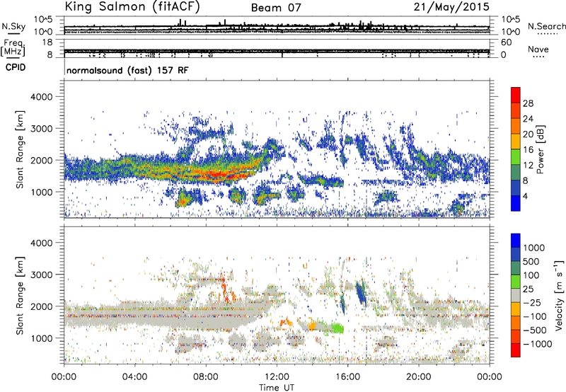Click the "N.Search" legend label
The width and height of the screenshot is (566, 392).
546,26
